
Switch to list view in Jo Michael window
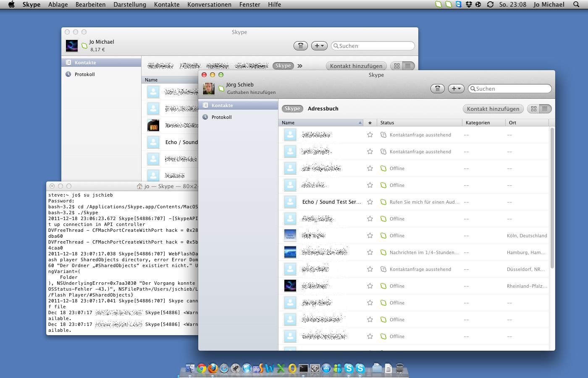(408, 66)
